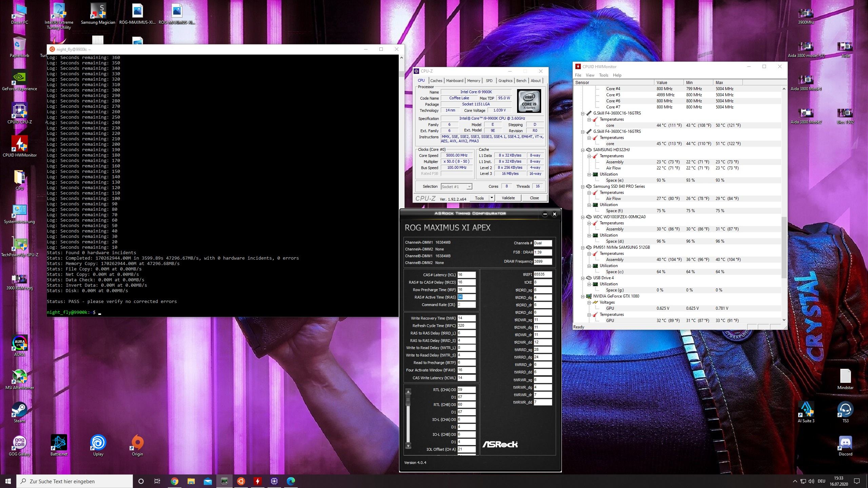Launch CPUID CPU-Z desktop shortcut
This screenshot has height=488, width=868.
click(19, 114)
